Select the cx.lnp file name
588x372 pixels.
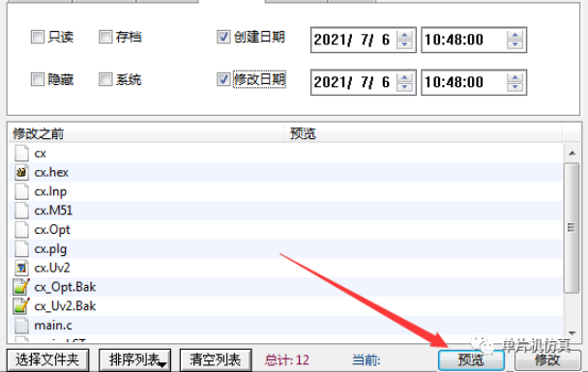(50, 191)
